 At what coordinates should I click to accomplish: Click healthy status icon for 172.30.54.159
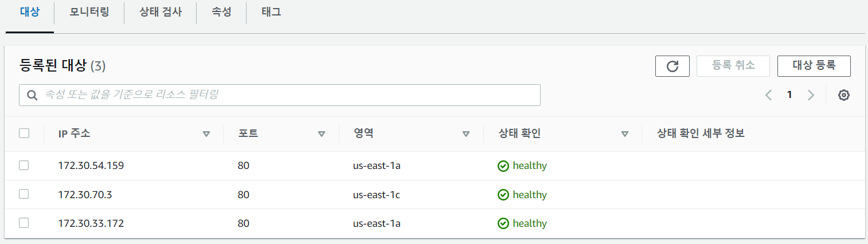click(x=503, y=166)
